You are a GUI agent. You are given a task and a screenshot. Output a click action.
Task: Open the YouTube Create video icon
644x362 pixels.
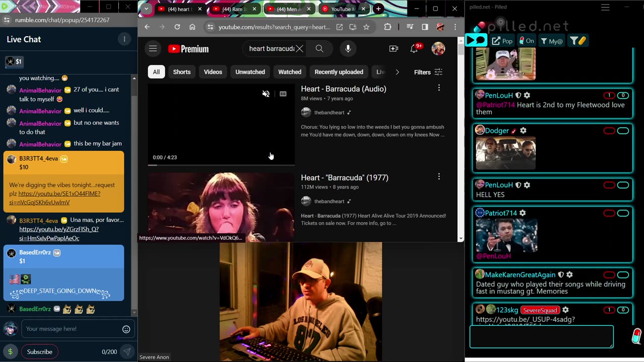393,49
